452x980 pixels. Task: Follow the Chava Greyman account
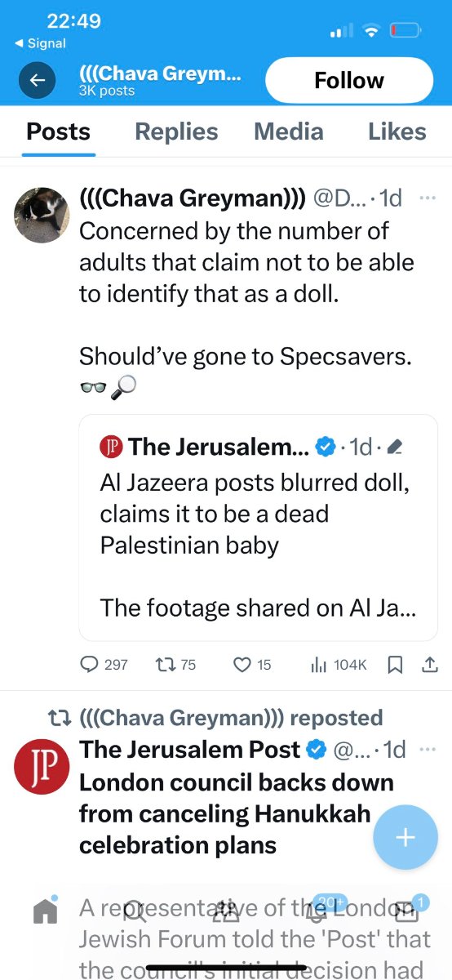(349, 80)
